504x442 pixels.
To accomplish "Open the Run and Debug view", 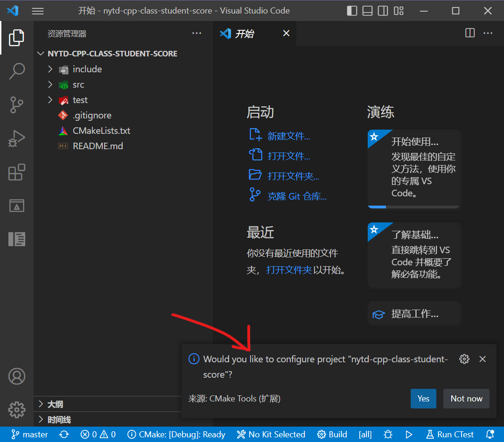I will click(x=17, y=138).
